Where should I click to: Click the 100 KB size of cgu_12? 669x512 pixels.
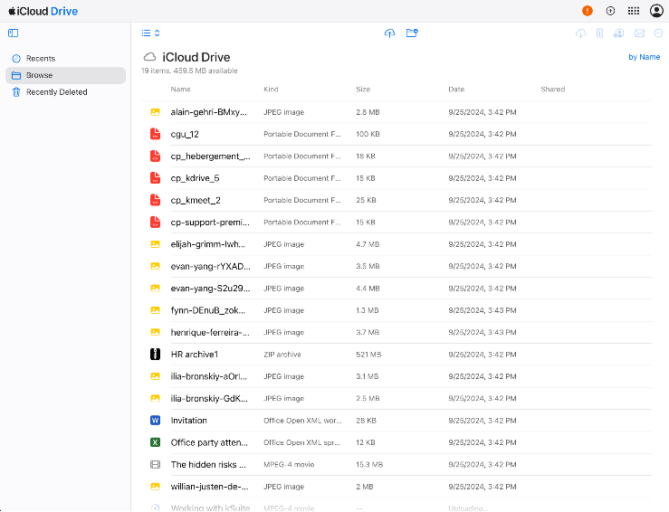[368, 134]
